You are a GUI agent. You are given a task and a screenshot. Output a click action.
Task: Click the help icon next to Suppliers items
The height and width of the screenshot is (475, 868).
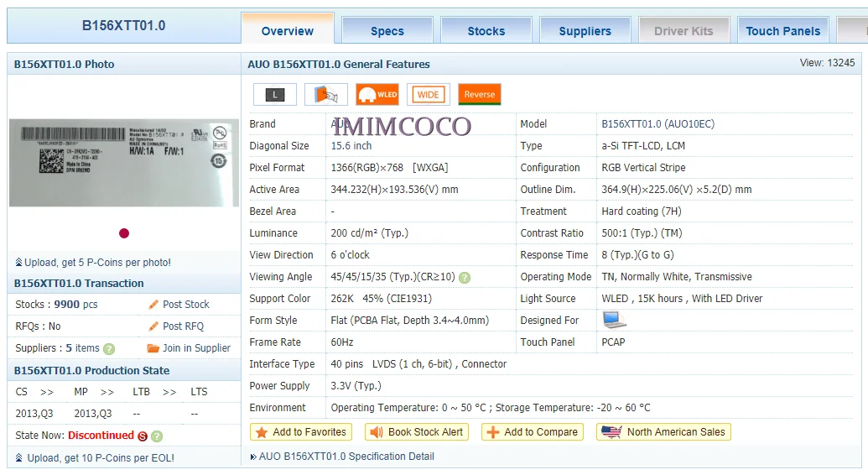(x=109, y=348)
